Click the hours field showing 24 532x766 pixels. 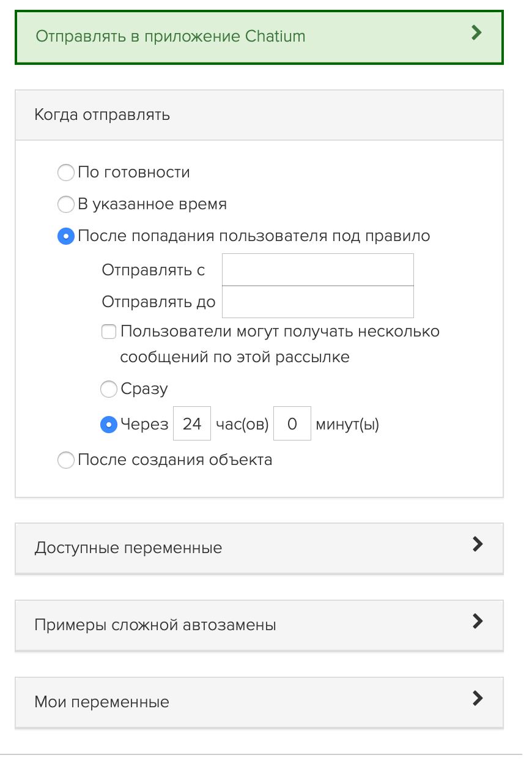pyautogui.click(x=192, y=423)
